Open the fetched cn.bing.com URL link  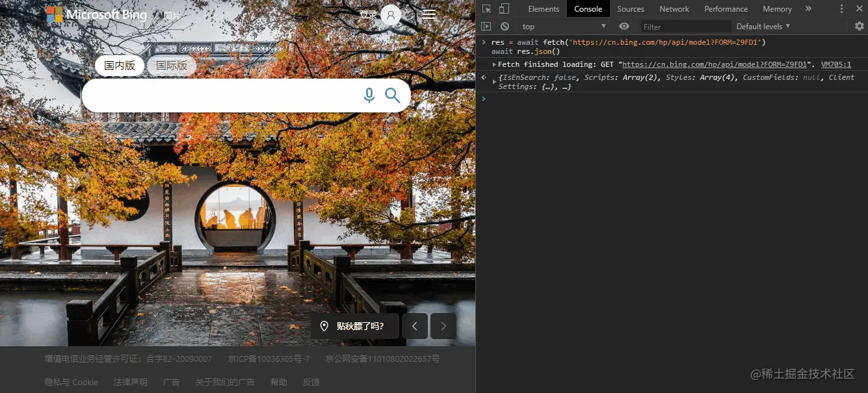715,64
